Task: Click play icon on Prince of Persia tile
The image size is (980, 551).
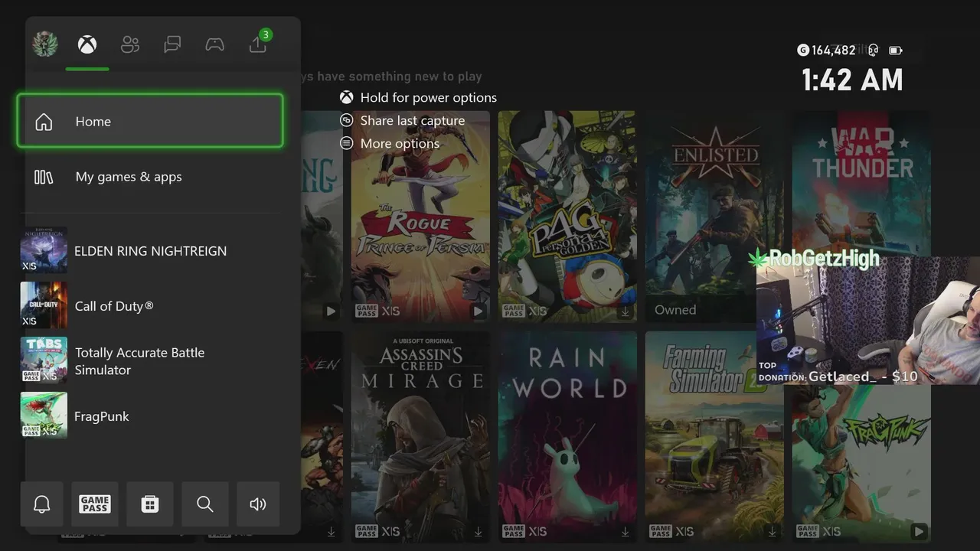Action: point(479,311)
